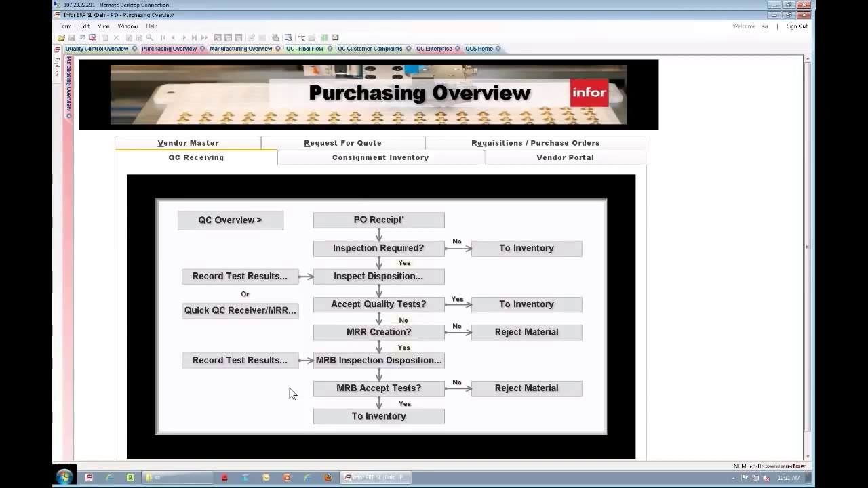Switch to QC Customer Complaints tab
868x488 pixels.
click(370, 49)
